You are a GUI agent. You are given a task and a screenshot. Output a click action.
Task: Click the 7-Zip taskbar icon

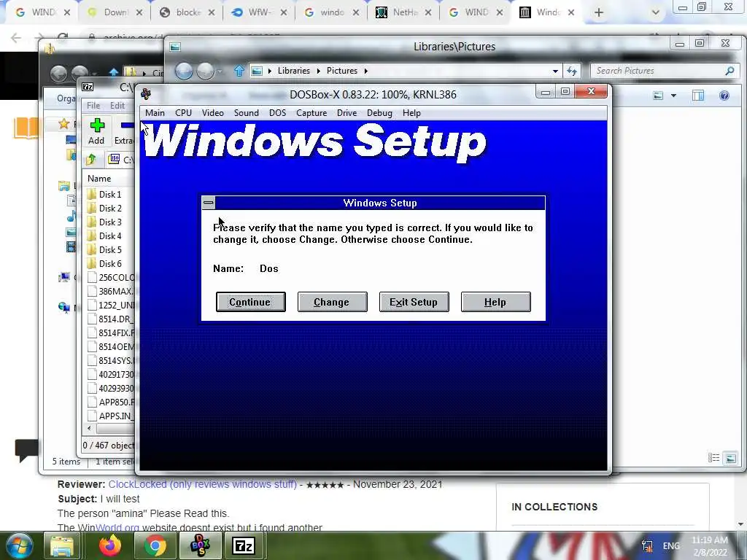coord(244,545)
